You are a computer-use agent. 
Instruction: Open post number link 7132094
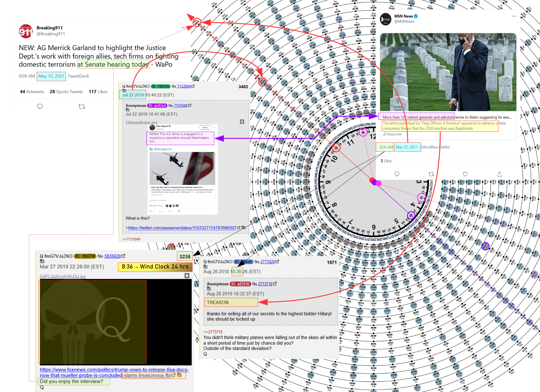184,86
